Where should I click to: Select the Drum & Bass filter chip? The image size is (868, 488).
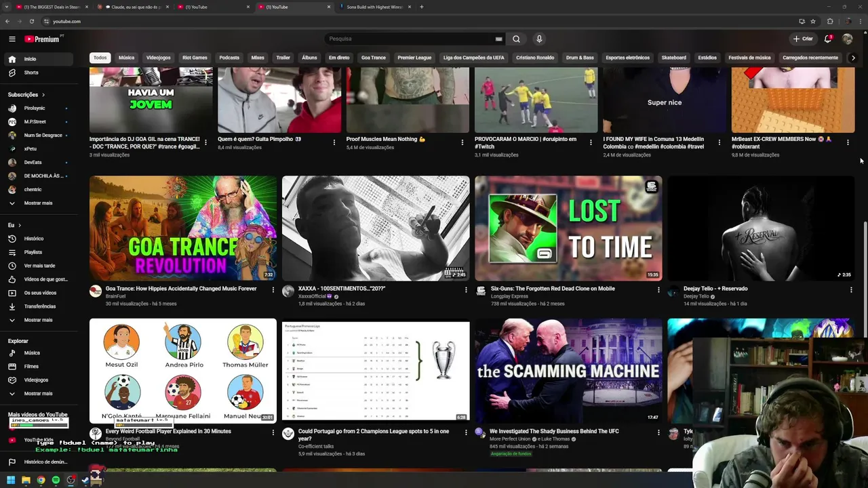point(580,58)
